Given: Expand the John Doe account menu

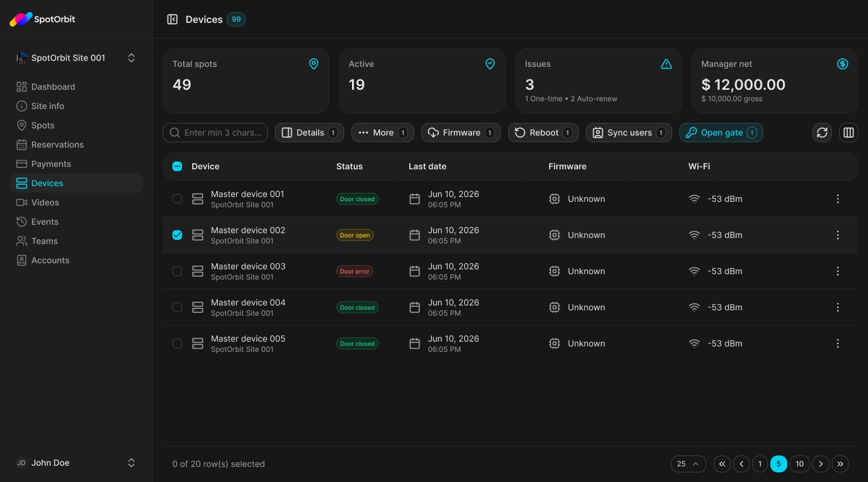Looking at the screenshot, I should pyautogui.click(x=77, y=463).
